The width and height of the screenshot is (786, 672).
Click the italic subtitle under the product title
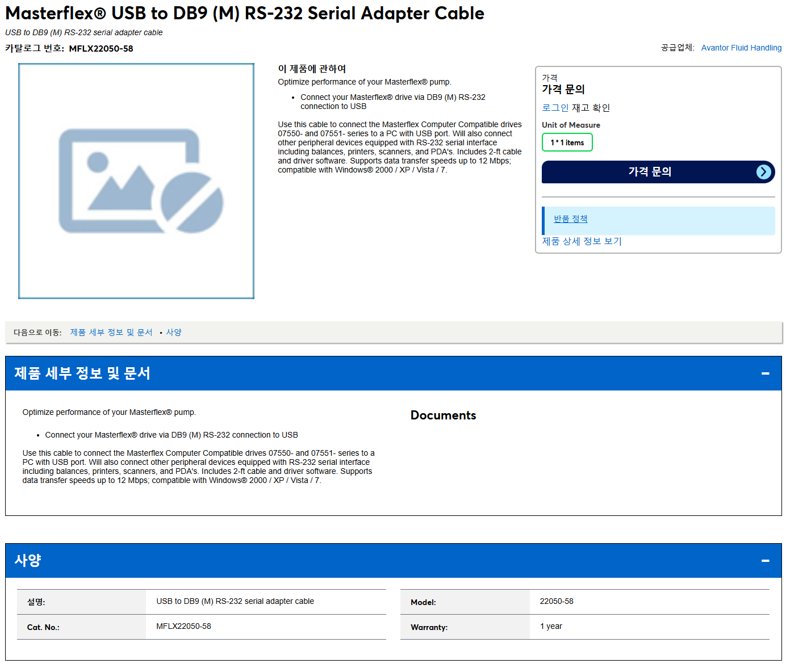pyautogui.click(x=84, y=32)
